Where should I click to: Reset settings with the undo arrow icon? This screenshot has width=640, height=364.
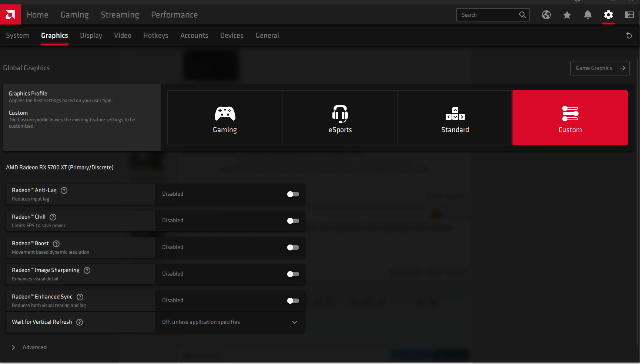tap(629, 36)
